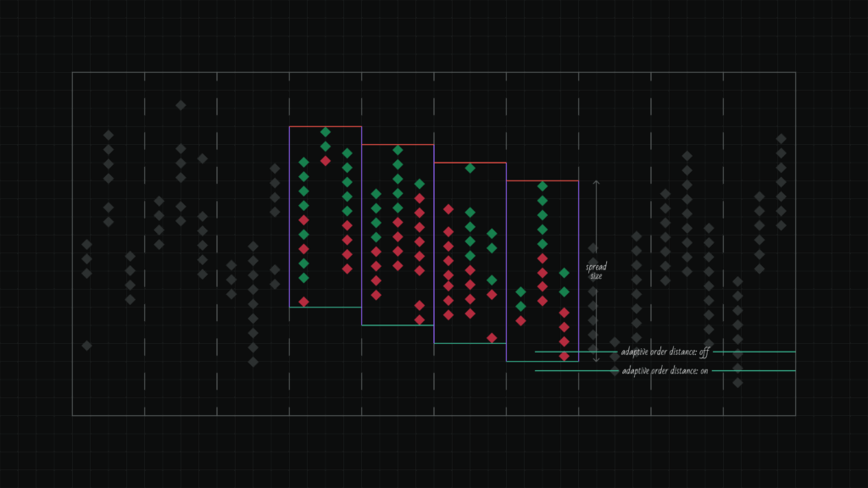The width and height of the screenshot is (868, 488).
Task: Click the topmost gray diamond at far right
Action: click(781, 138)
